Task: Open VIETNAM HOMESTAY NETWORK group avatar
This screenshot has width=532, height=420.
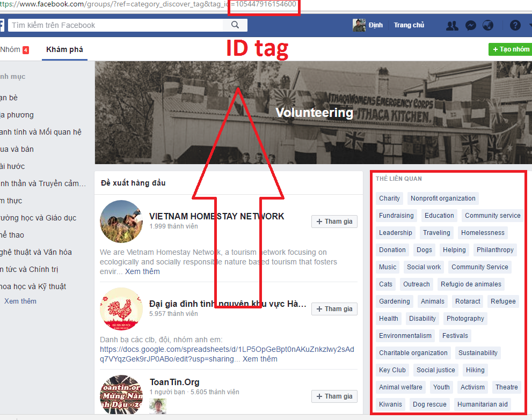Action: coord(121,222)
